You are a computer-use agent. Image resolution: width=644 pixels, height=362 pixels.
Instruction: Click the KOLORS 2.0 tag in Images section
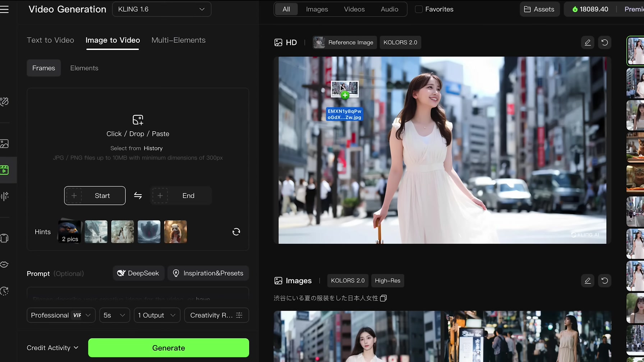pyautogui.click(x=348, y=281)
